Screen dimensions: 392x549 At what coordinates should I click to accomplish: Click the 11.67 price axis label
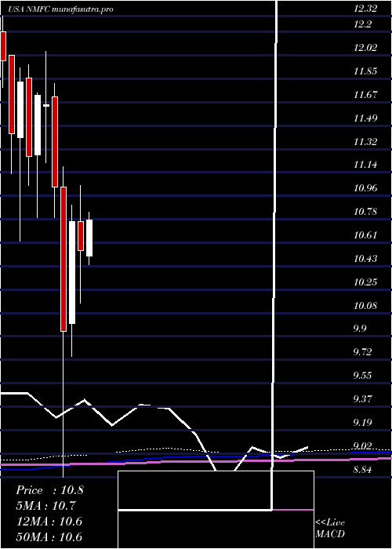(x=365, y=95)
